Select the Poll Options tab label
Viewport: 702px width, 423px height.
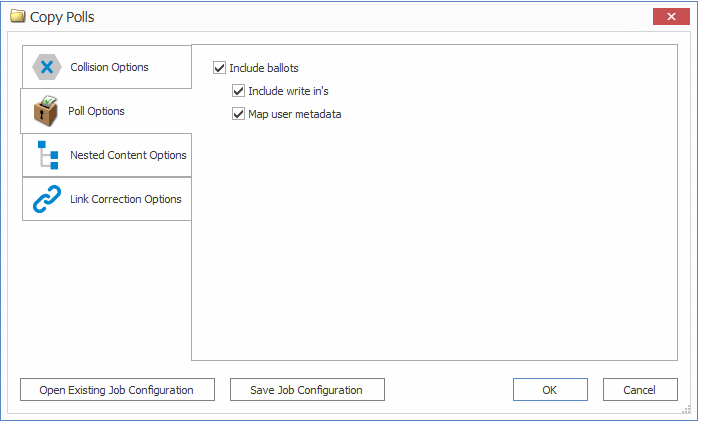tap(96, 111)
